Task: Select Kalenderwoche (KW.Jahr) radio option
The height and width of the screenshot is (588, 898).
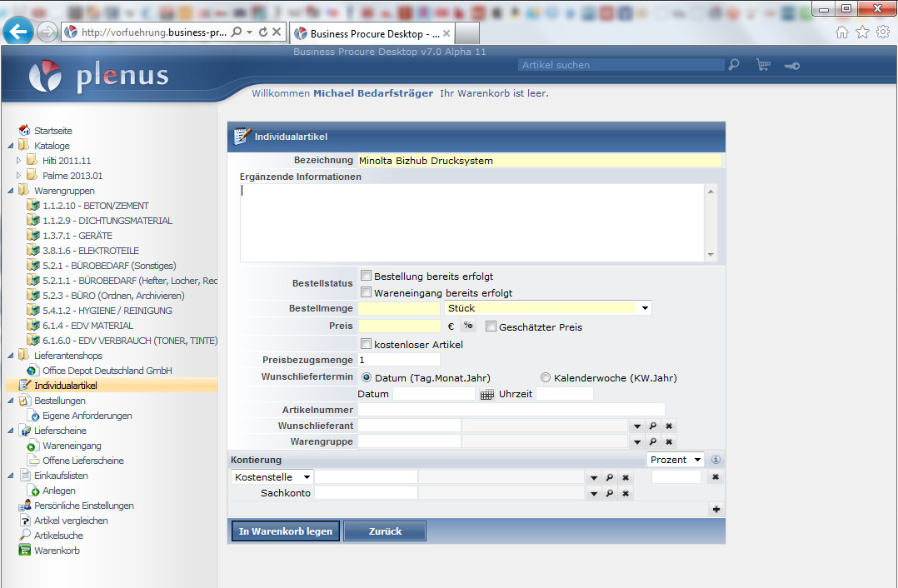Action: [546, 377]
